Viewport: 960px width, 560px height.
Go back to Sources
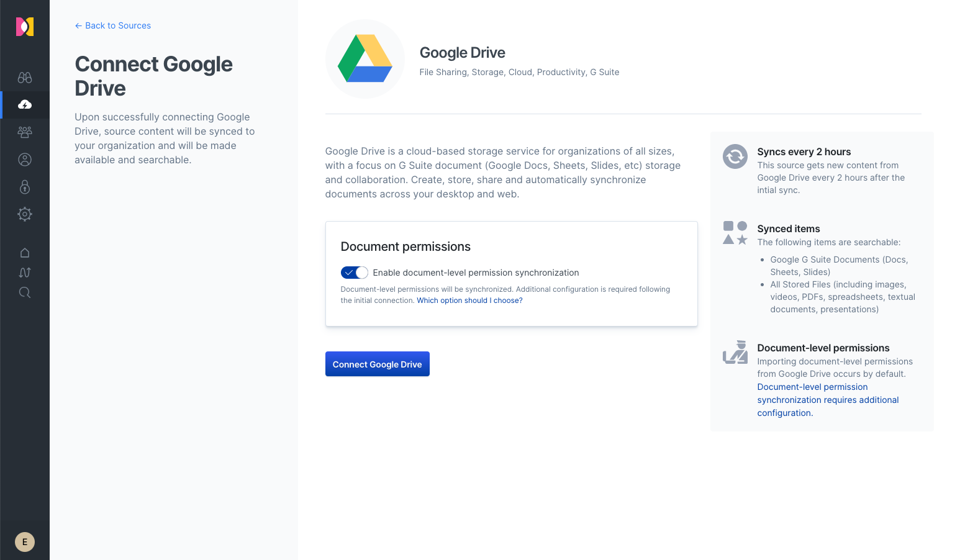113,25
